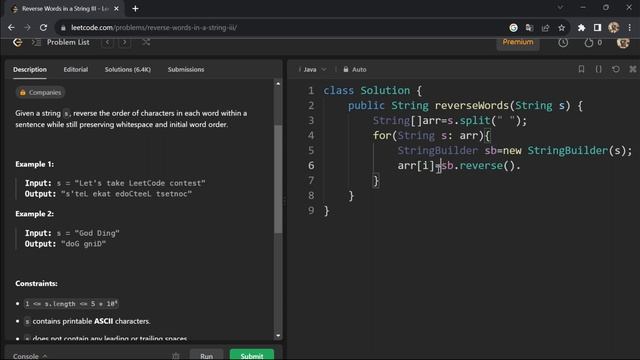Click the site lock icon in address bar
This screenshot has height=360, width=640.
[x=63, y=28]
